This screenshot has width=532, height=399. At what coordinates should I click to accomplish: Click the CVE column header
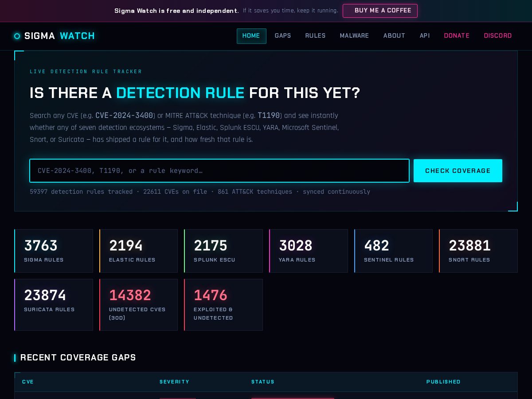pos(28,382)
